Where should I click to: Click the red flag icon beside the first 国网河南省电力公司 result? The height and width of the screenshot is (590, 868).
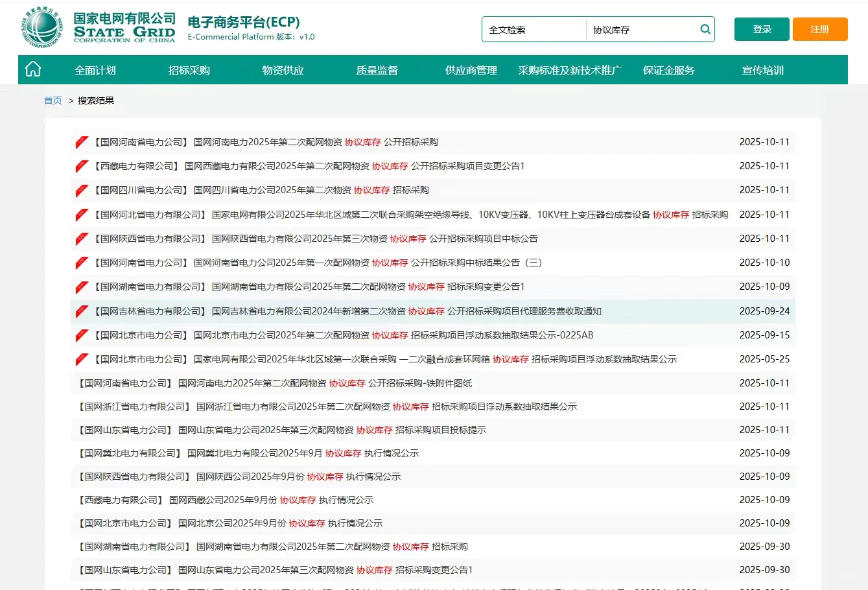81,141
